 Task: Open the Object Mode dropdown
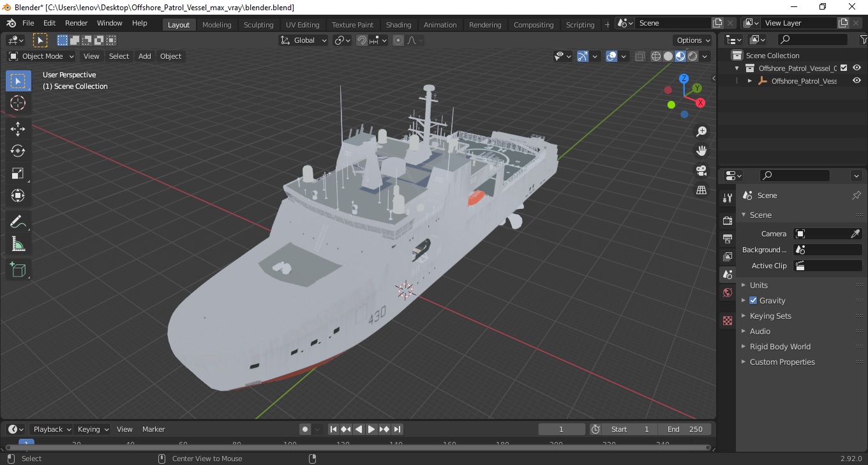[x=41, y=56]
